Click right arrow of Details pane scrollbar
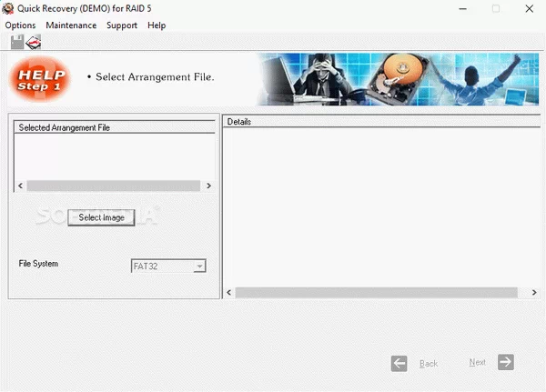This screenshot has height=392, width=546. 534,293
